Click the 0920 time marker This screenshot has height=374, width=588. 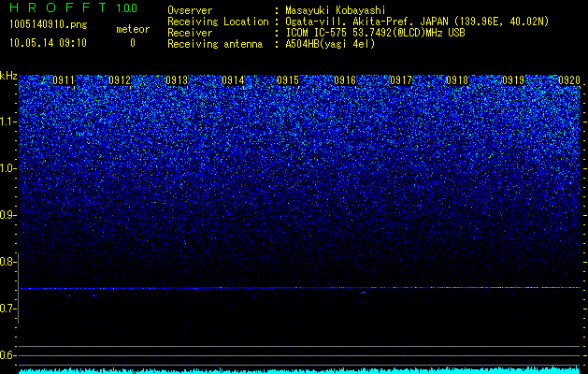(569, 80)
